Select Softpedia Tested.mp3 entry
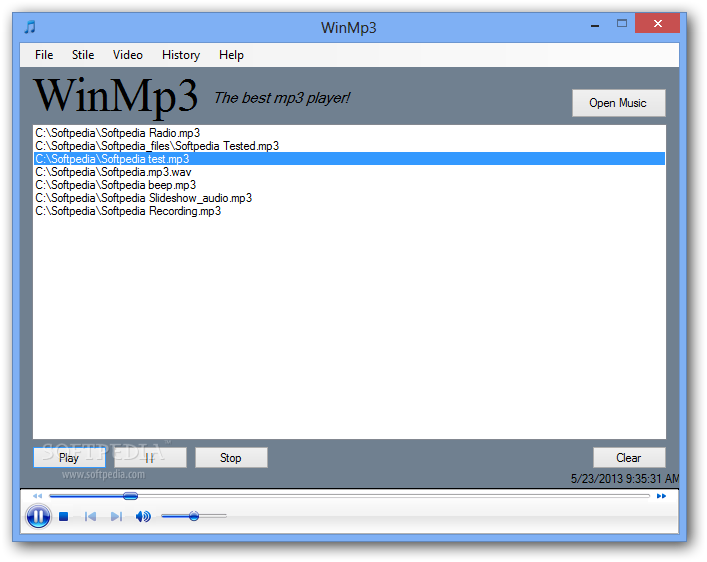This screenshot has height=562, width=707. pyautogui.click(x=349, y=146)
